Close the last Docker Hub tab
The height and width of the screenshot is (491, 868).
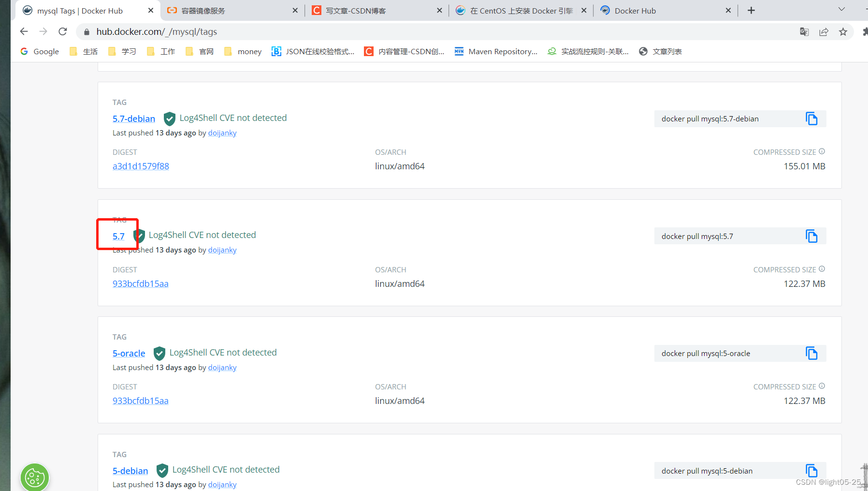(728, 10)
